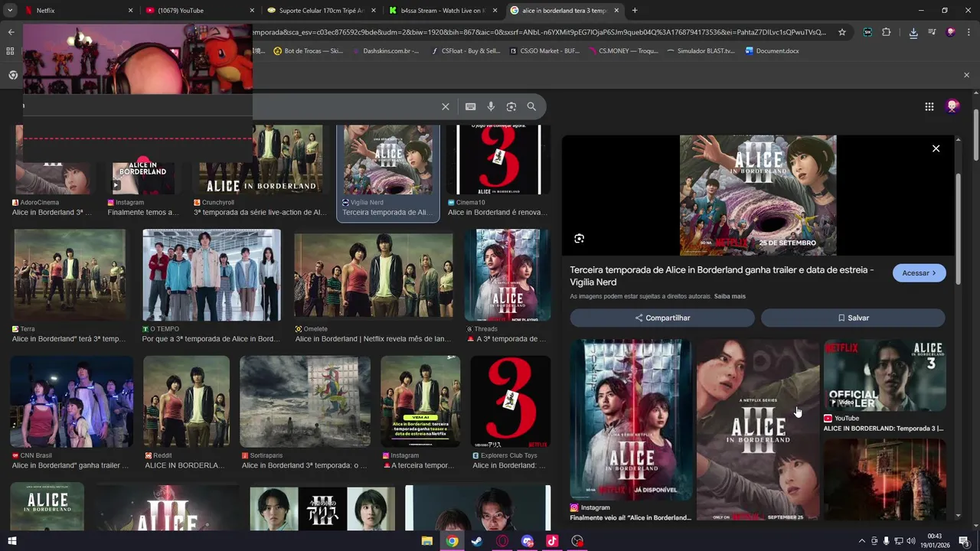The image size is (980, 551).
Task: Switch to b4ssa Stream Watch Live tab
Action: pyautogui.click(x=444, y=11)
